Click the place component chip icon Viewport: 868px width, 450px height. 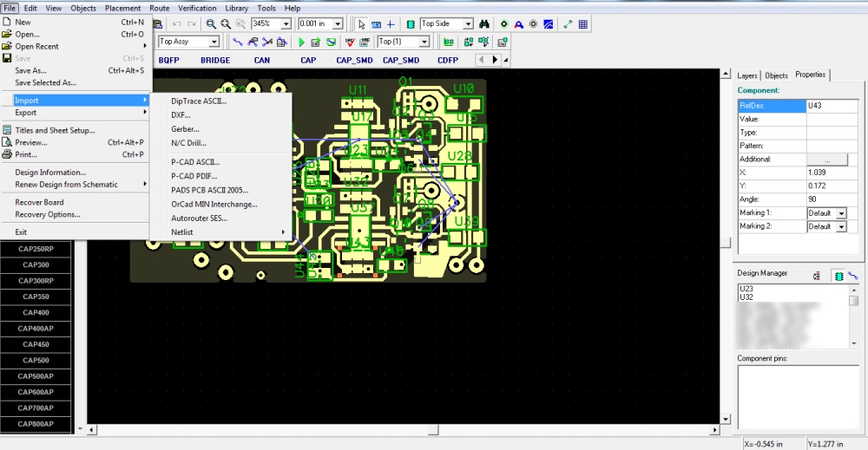coord(410,24)
